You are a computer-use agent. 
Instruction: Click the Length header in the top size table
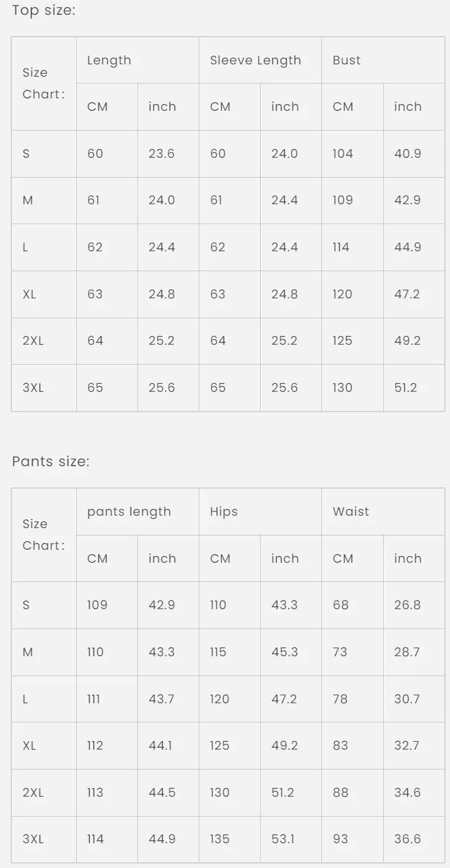109,60
